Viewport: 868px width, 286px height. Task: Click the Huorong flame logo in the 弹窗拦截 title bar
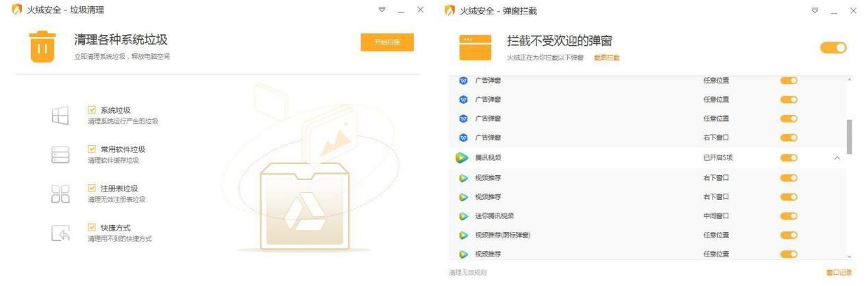(x=449, y=10)
